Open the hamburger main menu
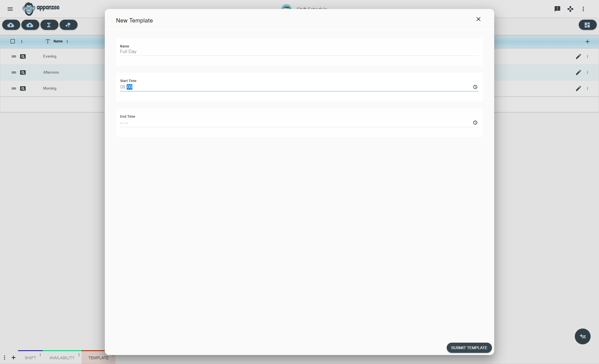This screenshot has height=364, width=599. [10, 9]
